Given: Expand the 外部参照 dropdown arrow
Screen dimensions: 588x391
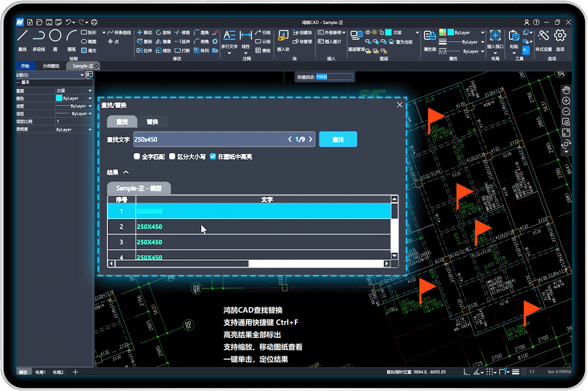Looking at the screenshot, I should [344, 32].
